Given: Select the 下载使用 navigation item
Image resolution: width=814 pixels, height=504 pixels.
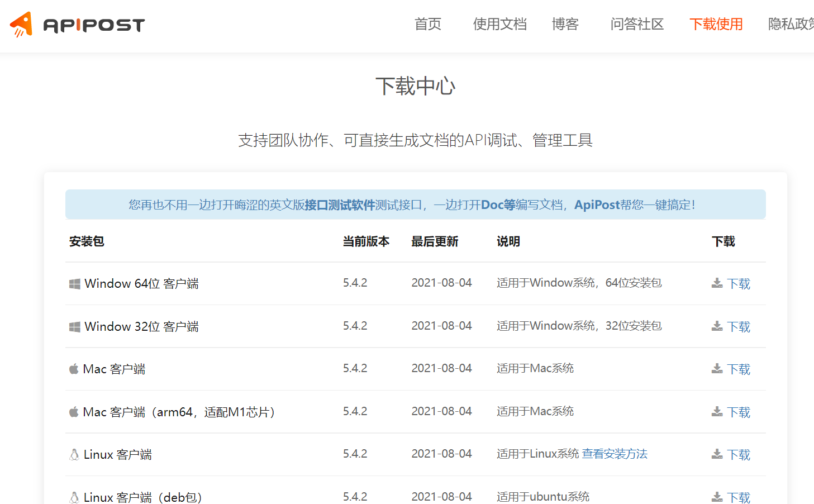Looking at the screenshot, I should coord(716,25).
